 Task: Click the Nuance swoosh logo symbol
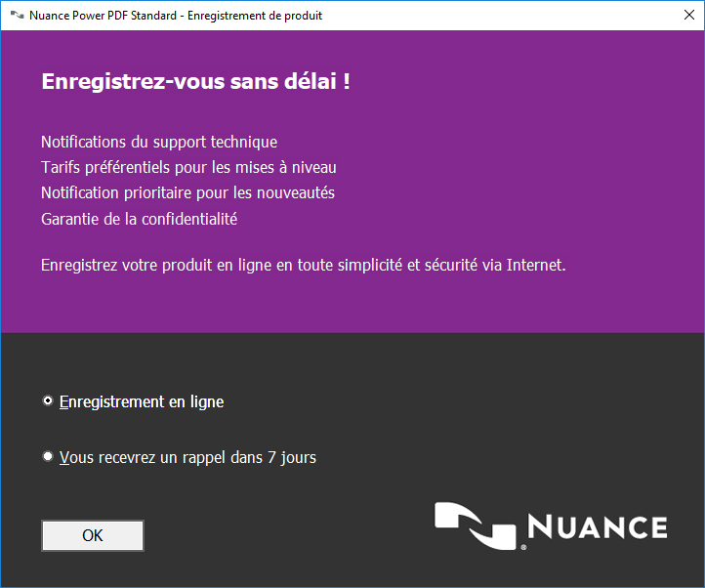click(476, 525)
